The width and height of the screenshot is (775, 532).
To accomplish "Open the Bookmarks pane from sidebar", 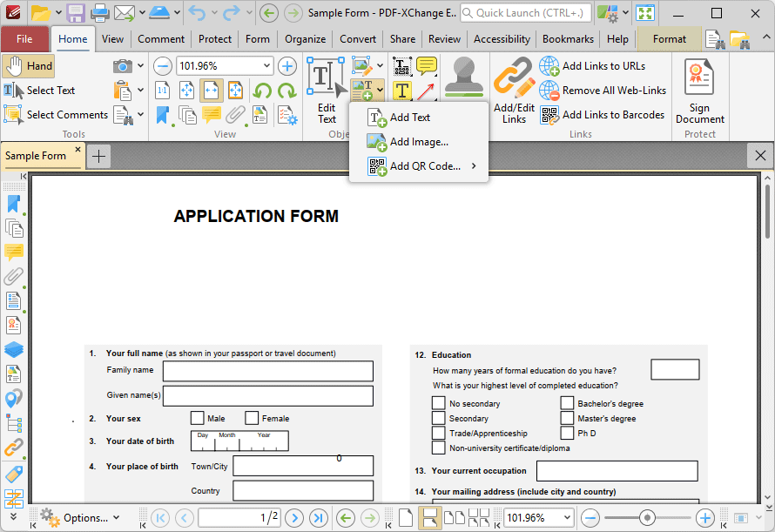I will [x=13, y=205].
